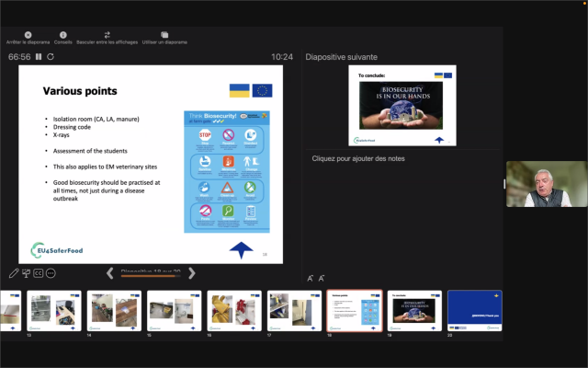Image resolution: width=588 pixels, height=368 pixels.
Task: Click the black screen presenter icon
Action: point(26,273)
